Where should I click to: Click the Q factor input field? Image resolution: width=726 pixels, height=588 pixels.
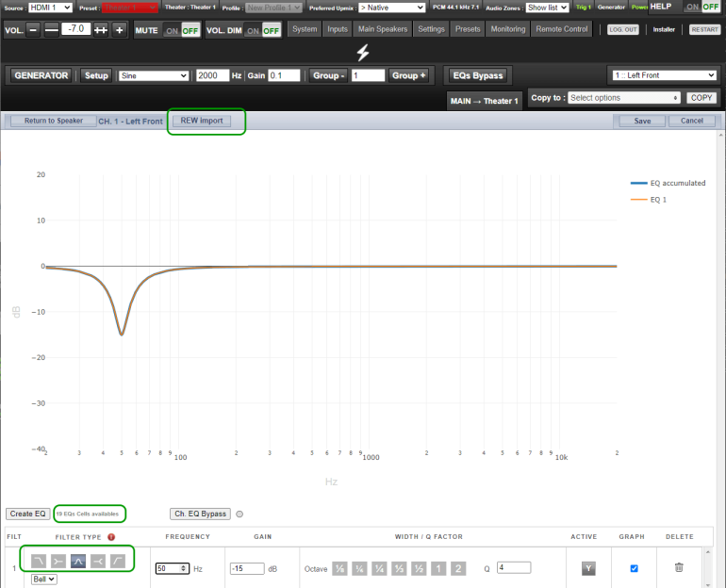(x=514, y=567)
